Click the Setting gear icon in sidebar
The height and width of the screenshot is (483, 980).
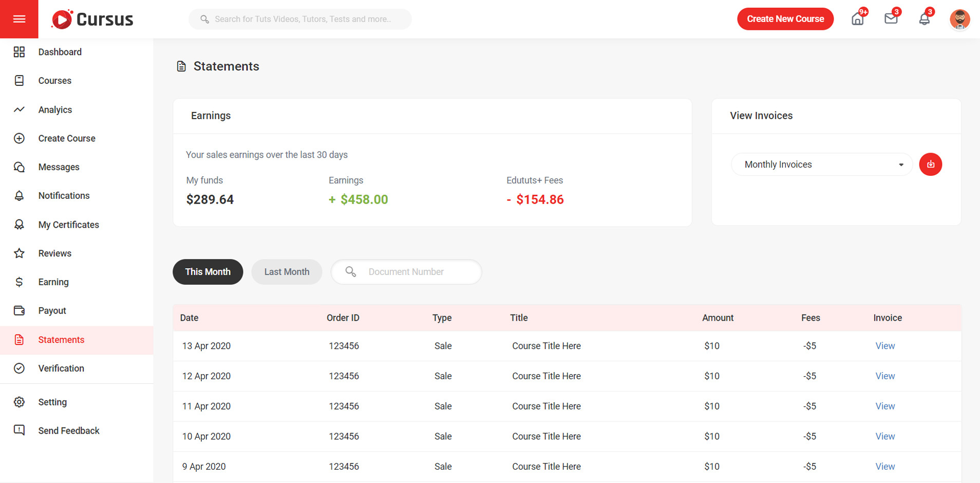tap(20, 402)
